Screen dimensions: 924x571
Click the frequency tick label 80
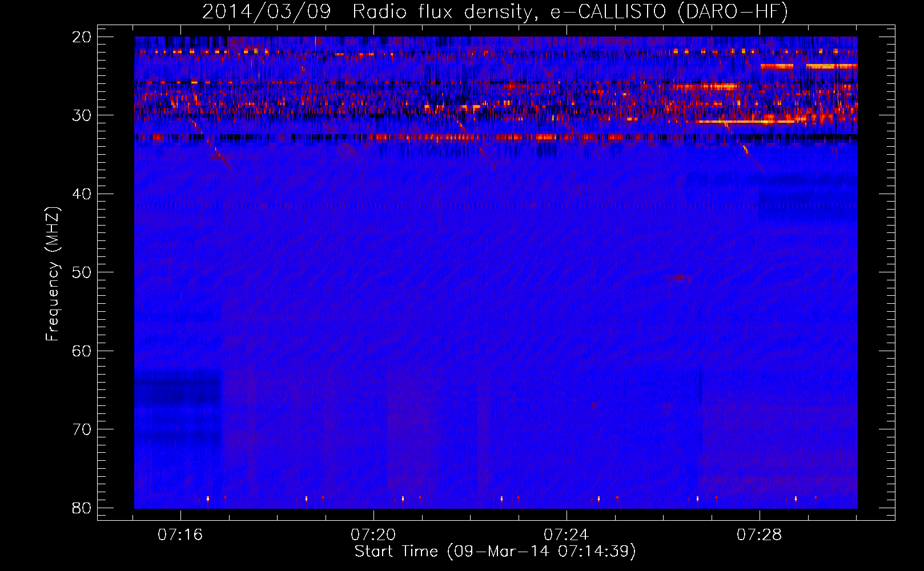(82, 508)
